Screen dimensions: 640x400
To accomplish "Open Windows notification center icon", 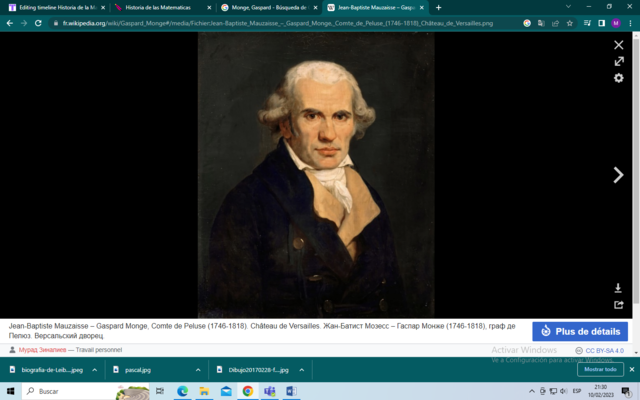I will click(x=626, y=391).
